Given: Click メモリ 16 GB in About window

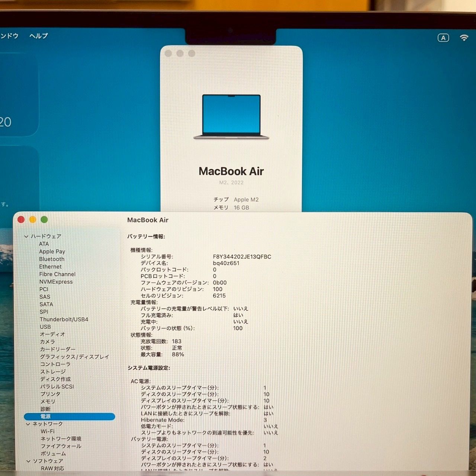Looking at the screenshot, I should tap(231, 208).
